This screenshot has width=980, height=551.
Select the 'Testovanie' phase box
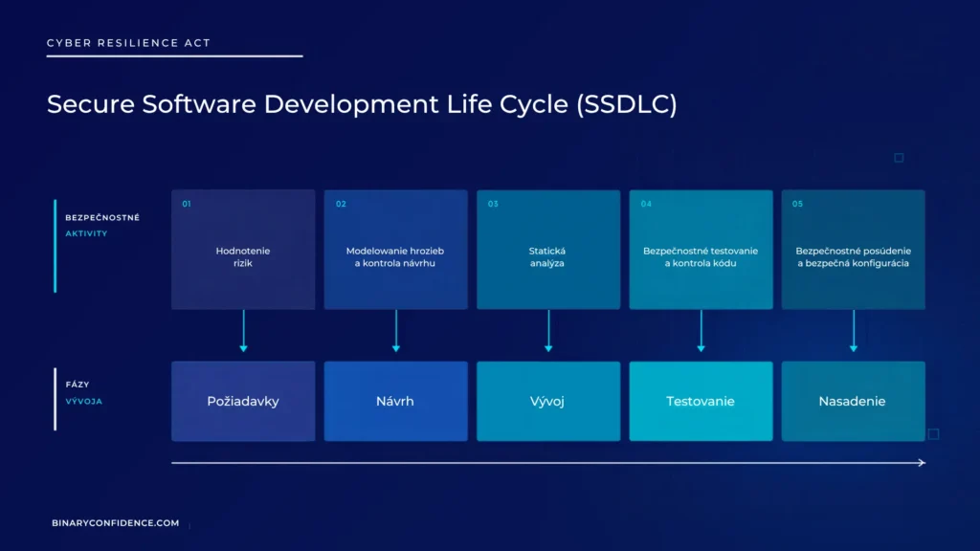701,401
